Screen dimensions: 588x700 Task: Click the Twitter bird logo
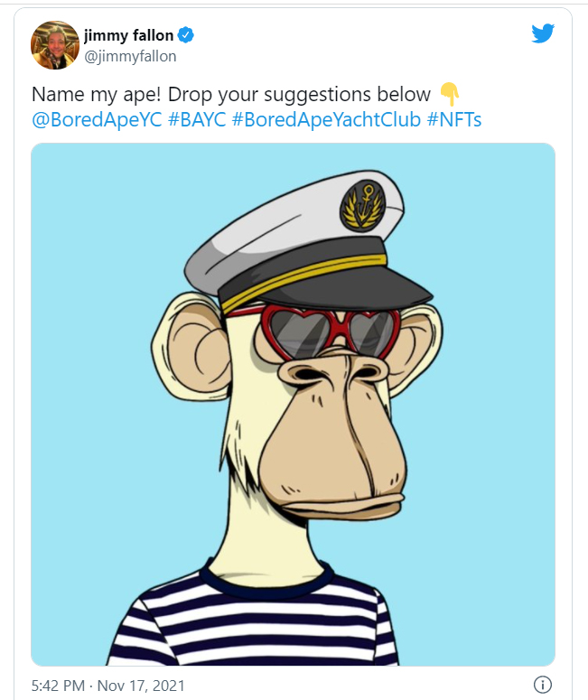[x=542, y=33]
